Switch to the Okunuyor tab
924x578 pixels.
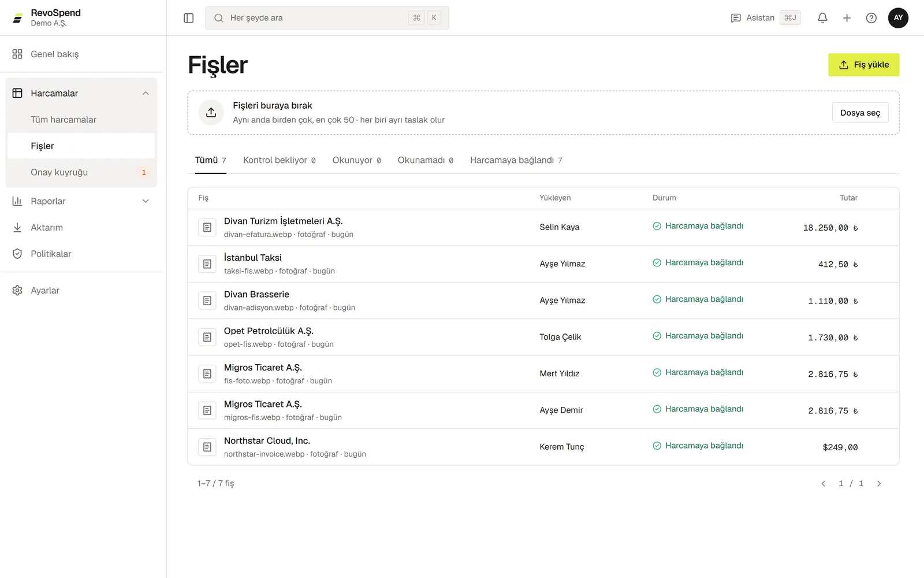[357, 161]
